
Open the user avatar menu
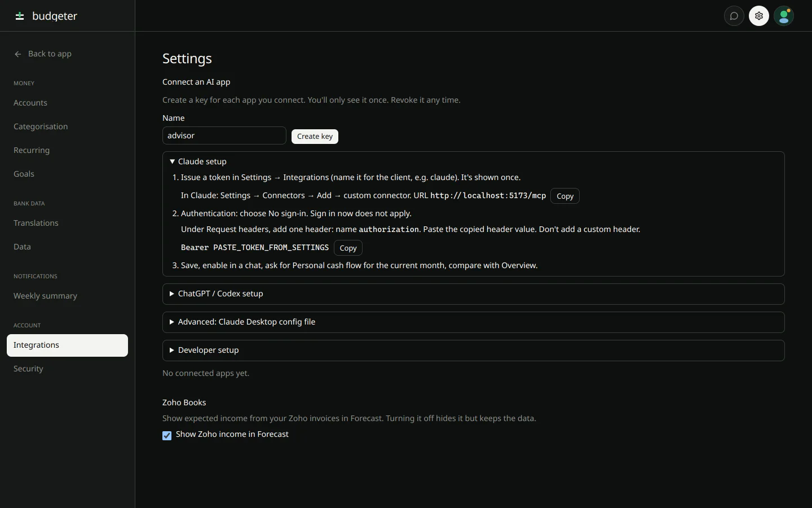coord(784,16)
